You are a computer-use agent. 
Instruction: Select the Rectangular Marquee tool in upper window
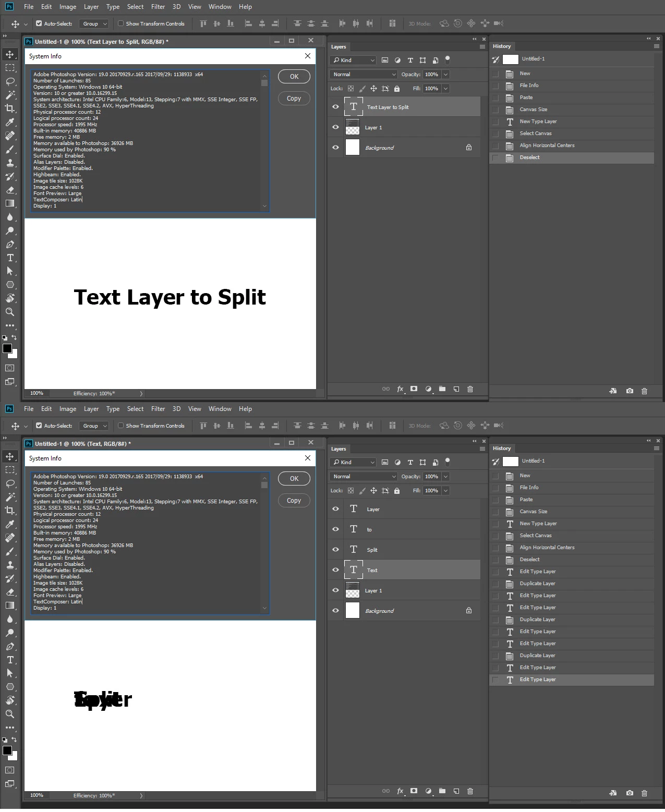point(10,68)
